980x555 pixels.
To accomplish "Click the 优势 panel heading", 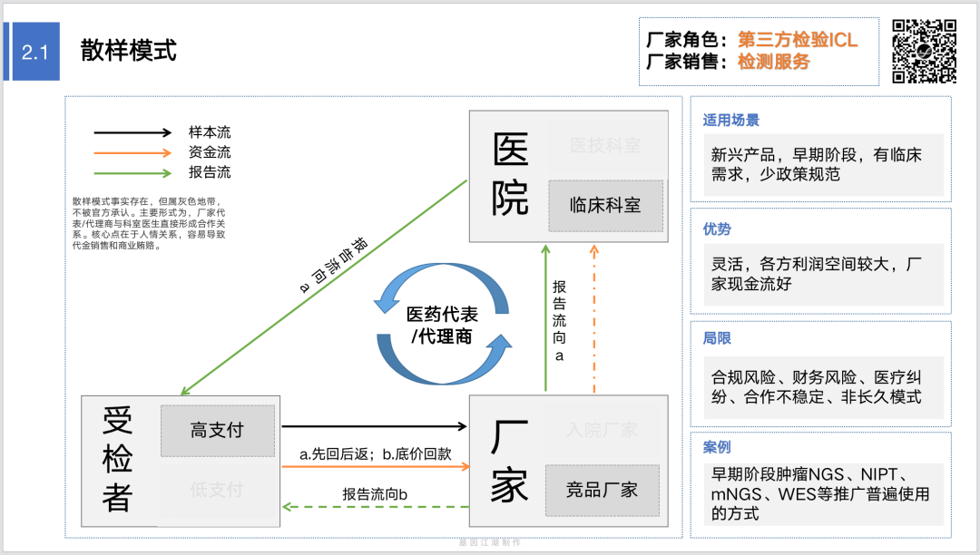I will [x=717, y=229].
